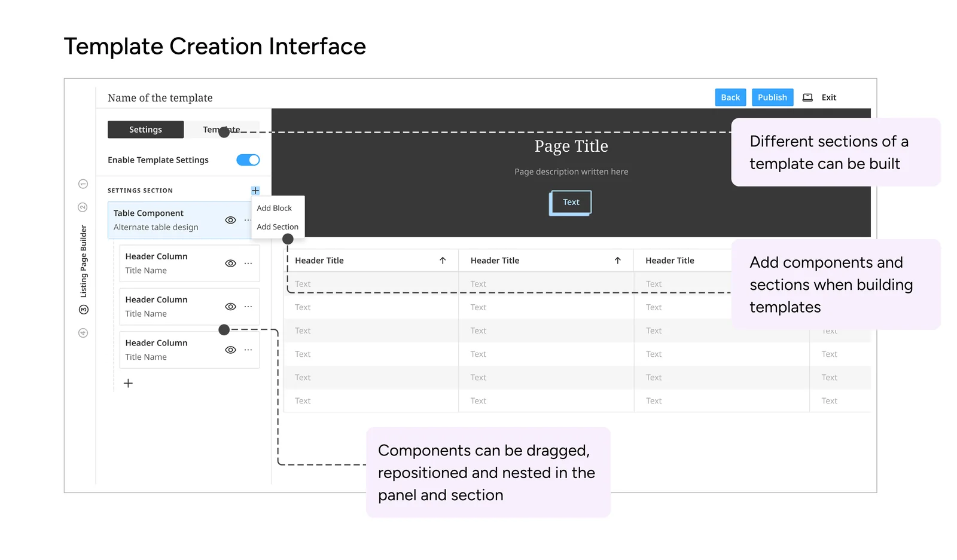Click the plus icon below Header Columns
The height and width of the screenshot is (560, 957).
point(128,383)
